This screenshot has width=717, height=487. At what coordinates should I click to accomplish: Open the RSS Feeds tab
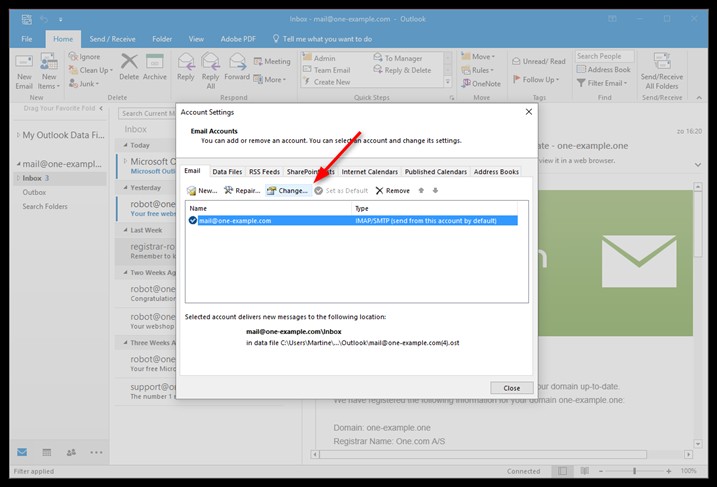click(x=264, y=171)
